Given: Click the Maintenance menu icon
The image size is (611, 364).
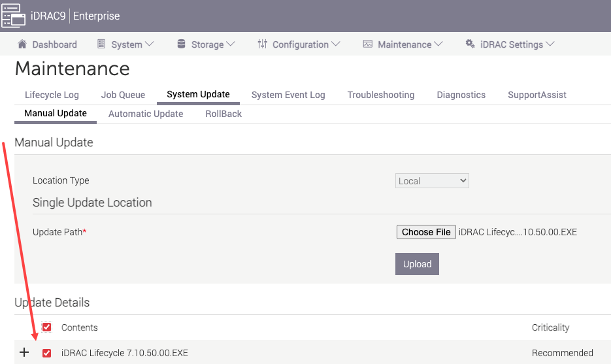Looking at the screenshot, I should coord(367,44).
